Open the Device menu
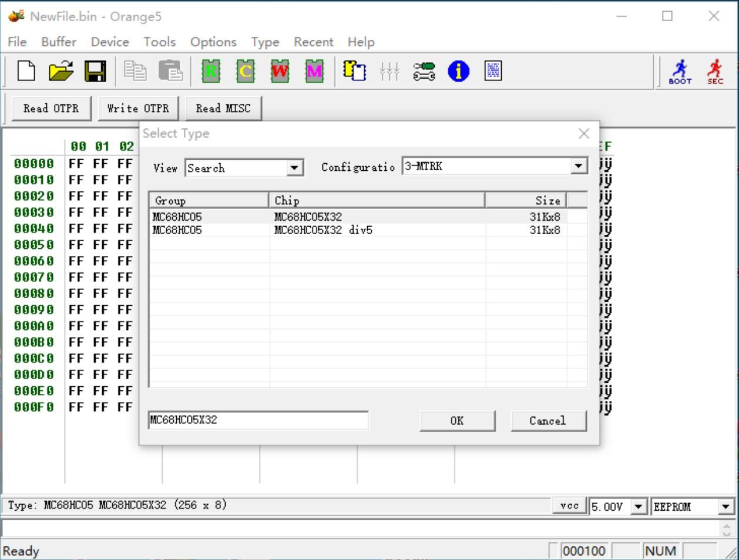Image resolution: width=739 pixels, height=560 pixels. 110,42
